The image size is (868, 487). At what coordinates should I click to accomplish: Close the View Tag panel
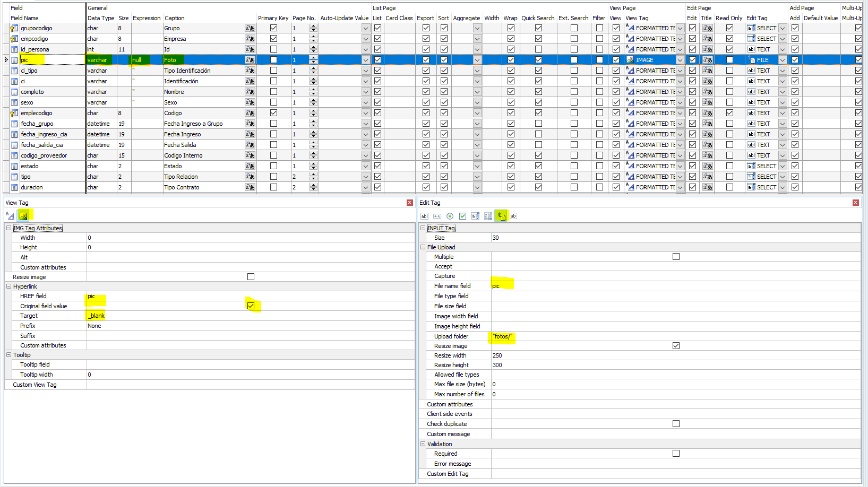(409, 203)
